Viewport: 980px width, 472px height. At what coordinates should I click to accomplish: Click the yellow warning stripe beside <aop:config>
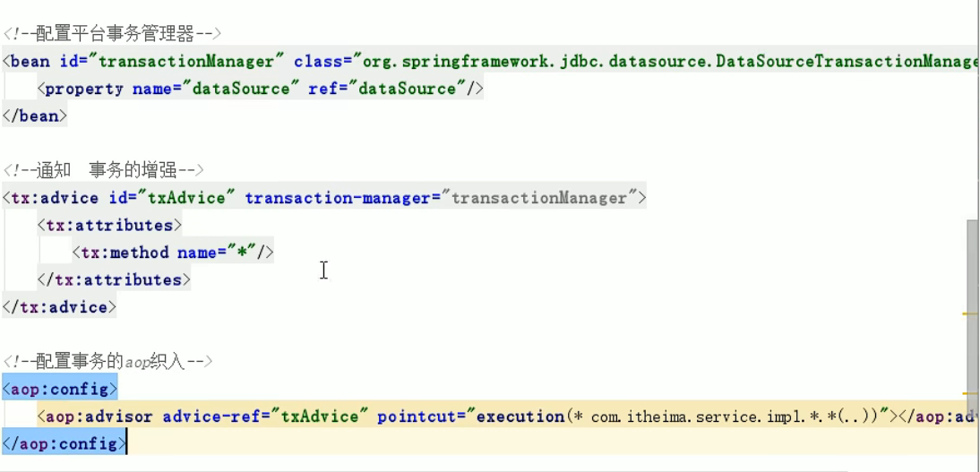970,393
